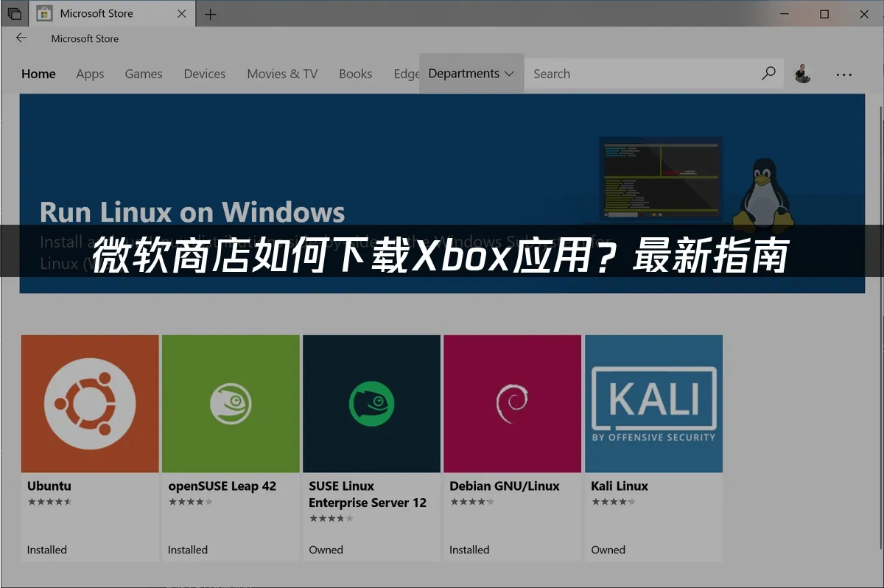The height and width of the screenshot is (588, 884).
Task: Click the search magnifier icon
Action: [768, 74]
